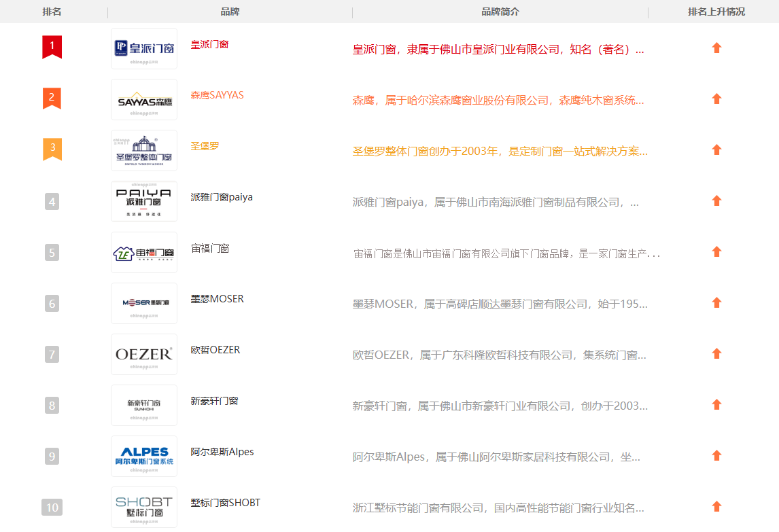Click the 品牌简介 column header

[x=500, y=12]
